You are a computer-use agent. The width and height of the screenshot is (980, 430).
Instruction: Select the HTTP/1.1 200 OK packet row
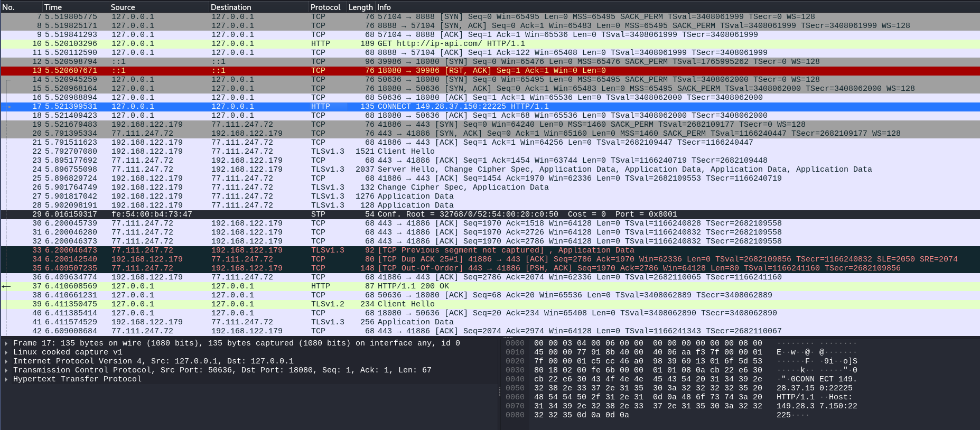[317, 286]
